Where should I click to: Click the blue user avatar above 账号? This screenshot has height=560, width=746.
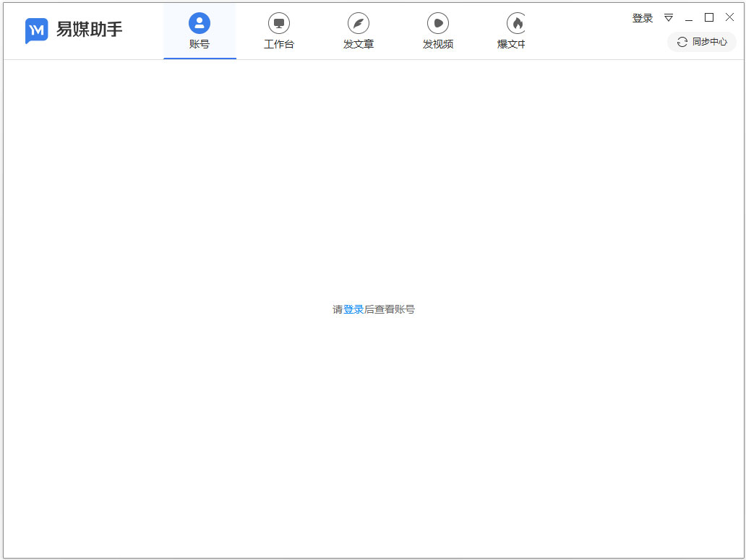pos(200,22)
